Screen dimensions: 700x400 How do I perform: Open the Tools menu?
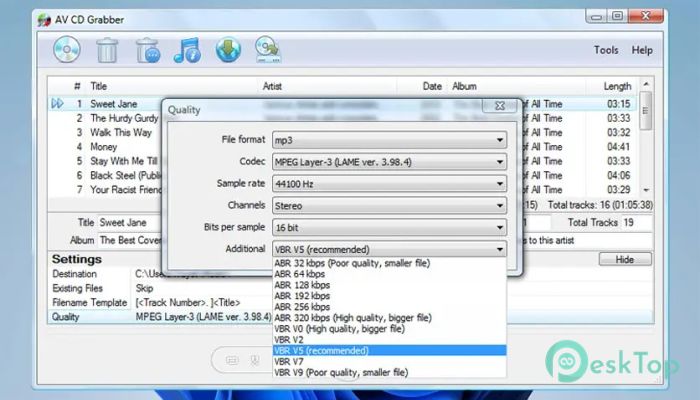pos(606,50)
